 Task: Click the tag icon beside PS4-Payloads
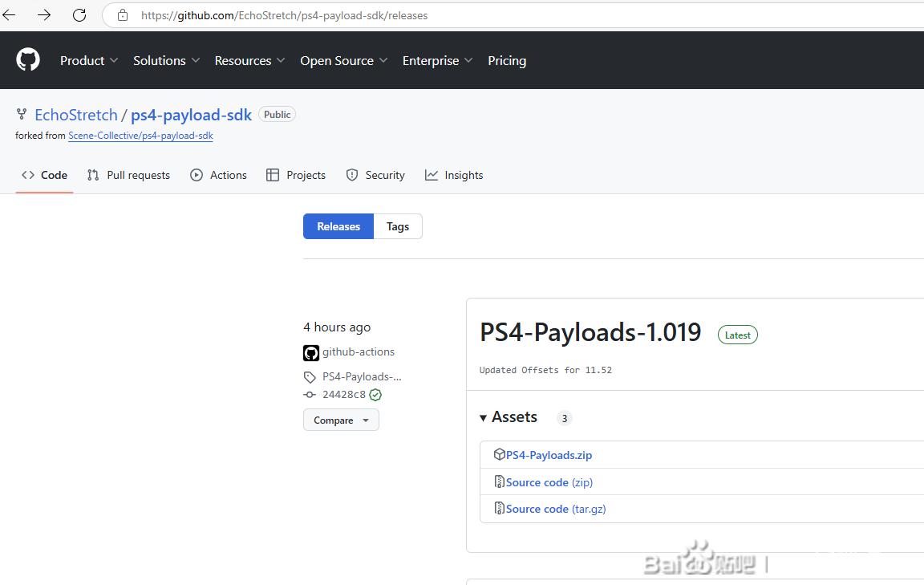310,377
